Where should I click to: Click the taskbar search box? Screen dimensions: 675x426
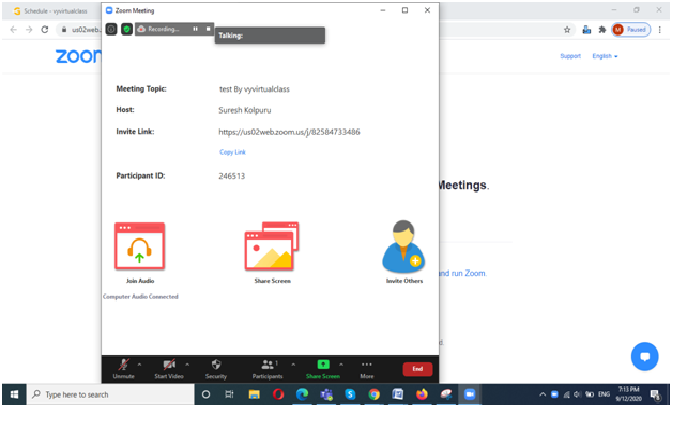tap(111, 394)
